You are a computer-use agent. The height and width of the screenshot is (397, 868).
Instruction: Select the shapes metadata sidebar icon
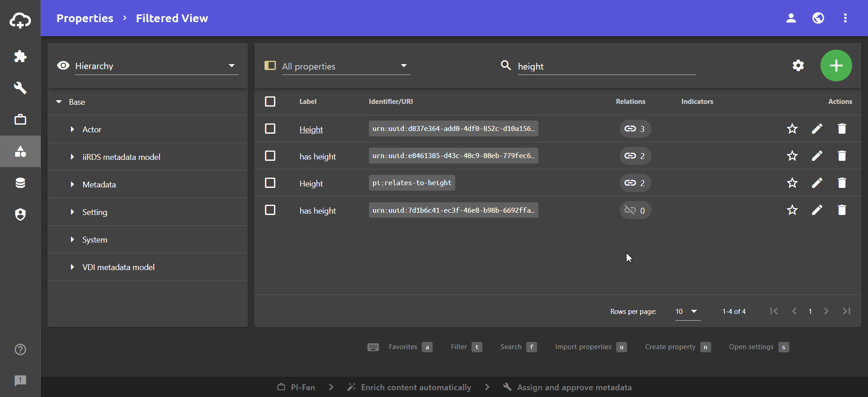coord(20,151)
